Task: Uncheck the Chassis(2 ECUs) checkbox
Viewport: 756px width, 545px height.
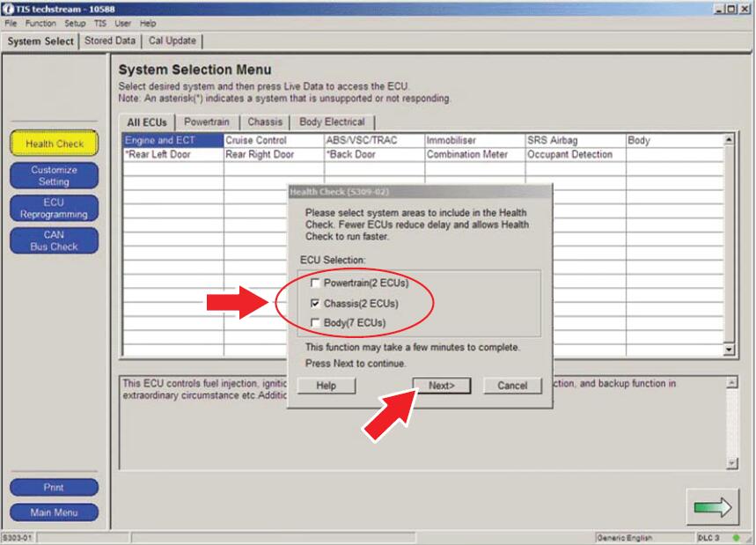Action: (x=315, y=304)
